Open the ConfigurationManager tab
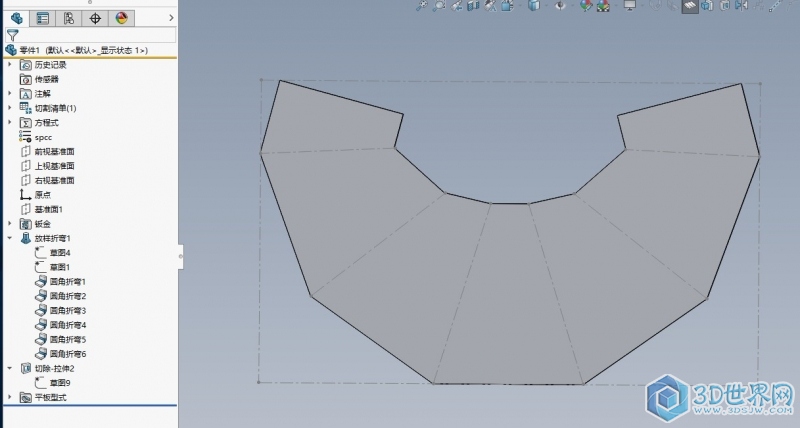800x428 pixels. click(69, 18)
